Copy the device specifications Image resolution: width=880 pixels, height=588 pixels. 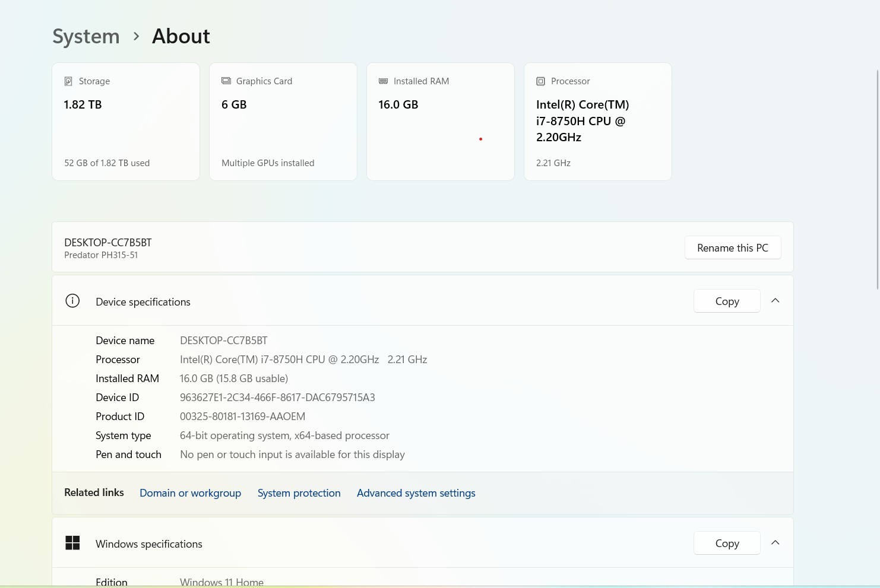[x=727, y=301]
